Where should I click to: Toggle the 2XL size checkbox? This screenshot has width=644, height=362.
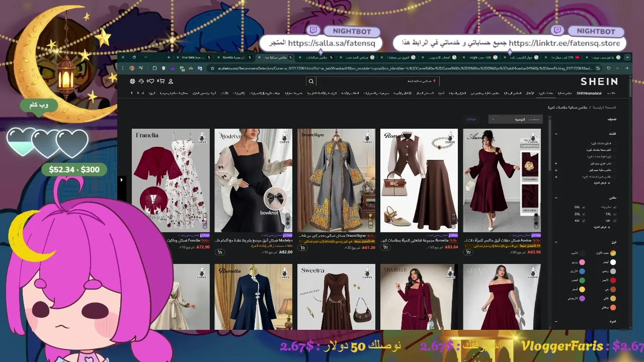[x=584, y=214]
